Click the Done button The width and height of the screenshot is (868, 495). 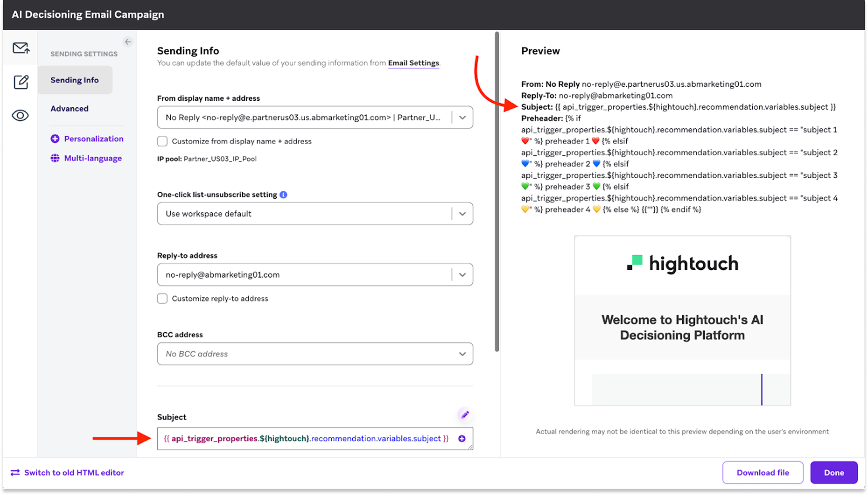834,472
